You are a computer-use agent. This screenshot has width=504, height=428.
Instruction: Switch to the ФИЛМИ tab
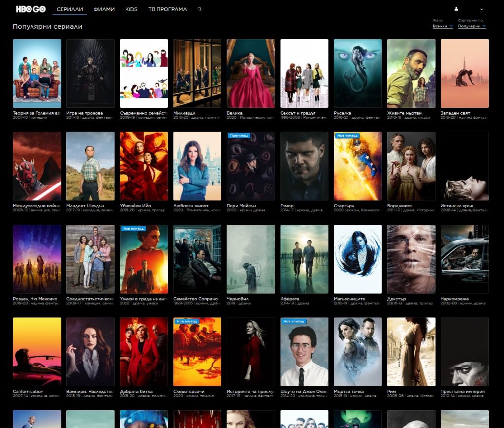[x=104, y=9]
